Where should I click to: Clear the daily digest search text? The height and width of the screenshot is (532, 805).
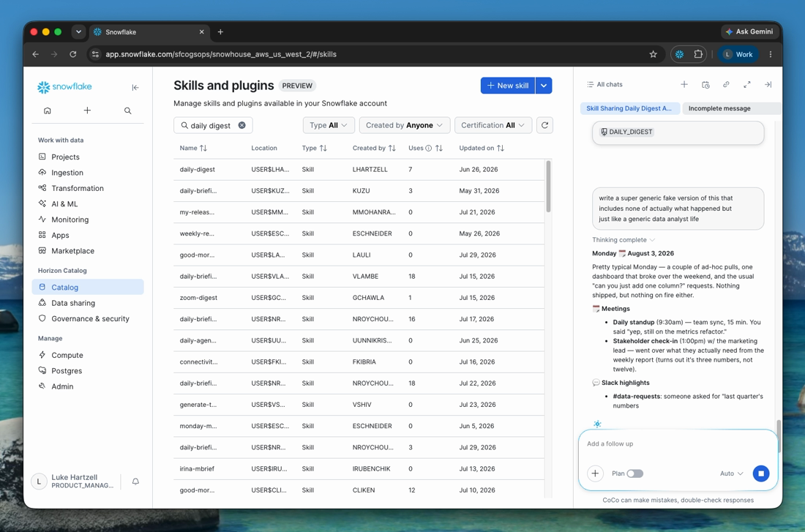pos(241,125)
